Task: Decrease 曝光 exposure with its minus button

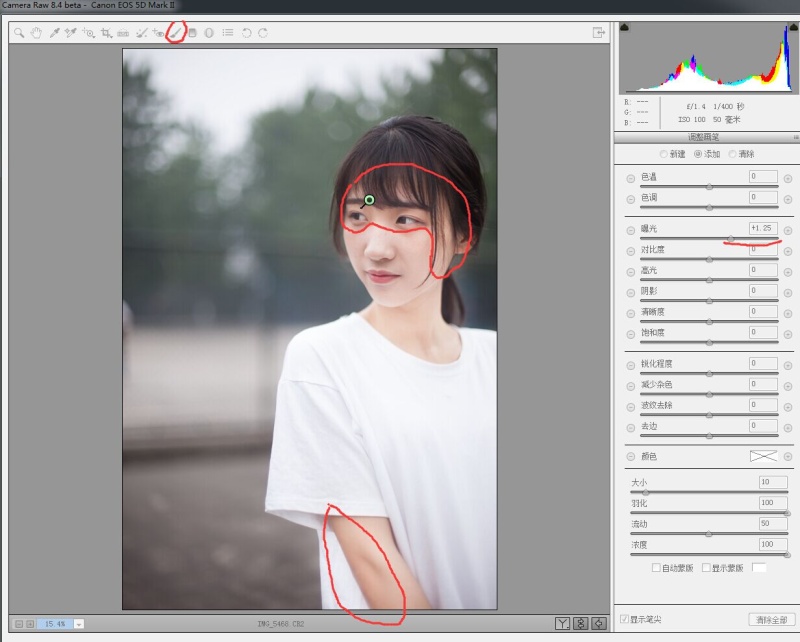Action: point(631,231)
